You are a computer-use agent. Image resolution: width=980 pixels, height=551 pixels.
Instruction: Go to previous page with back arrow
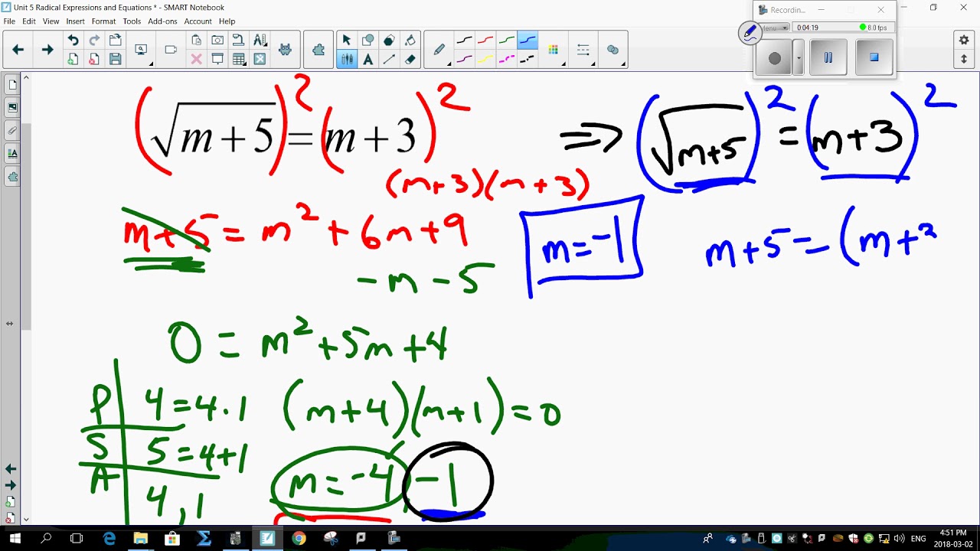(18, 50)
